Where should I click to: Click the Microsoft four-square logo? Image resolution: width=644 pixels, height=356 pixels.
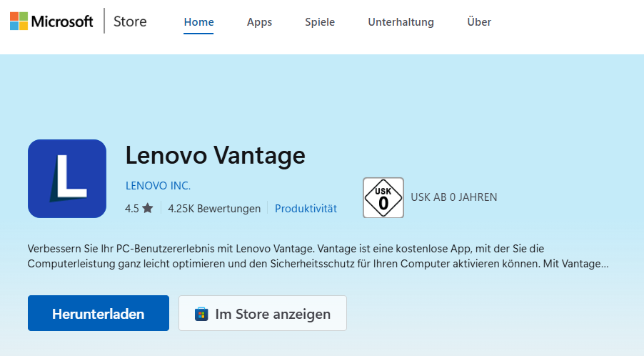pos(19,21)
